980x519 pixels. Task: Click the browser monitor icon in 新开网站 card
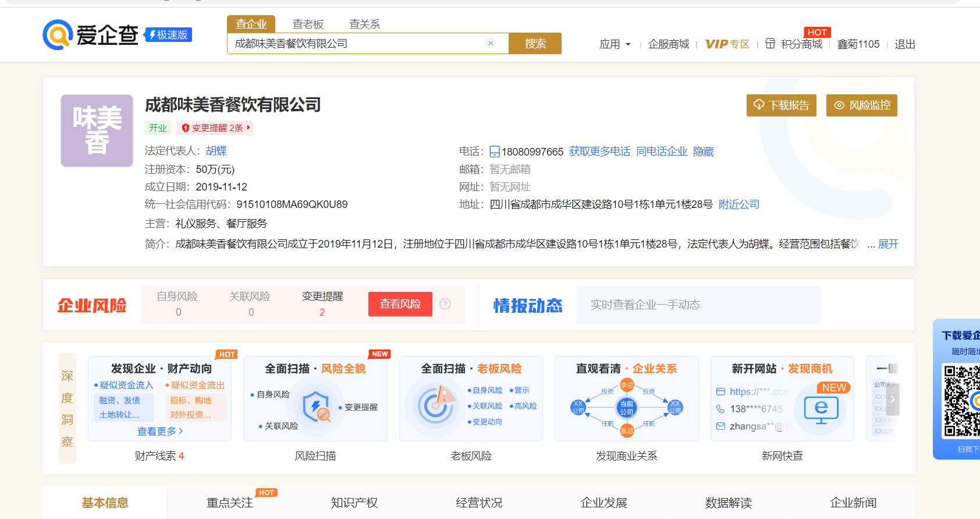[x=821, y=410]
